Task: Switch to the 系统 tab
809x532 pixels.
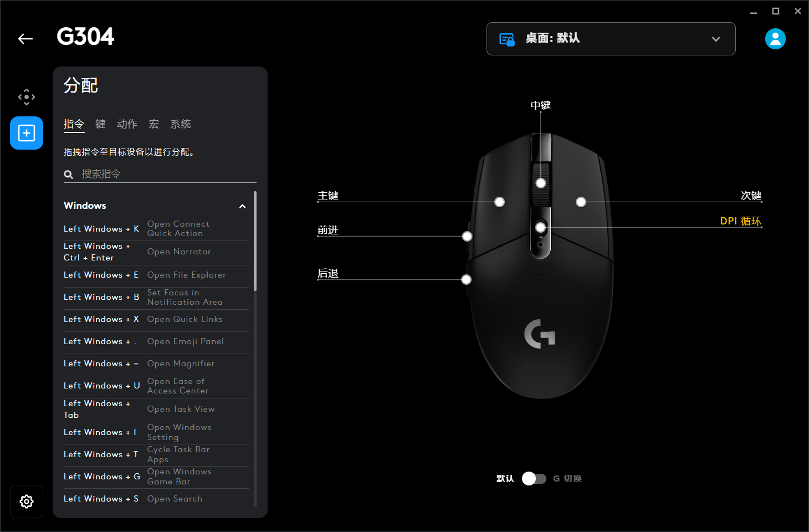Action: (x=181, y=124)
